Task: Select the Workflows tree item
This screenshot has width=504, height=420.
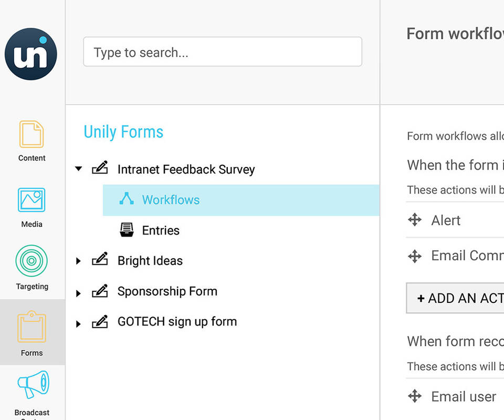Action: [171, 200]
